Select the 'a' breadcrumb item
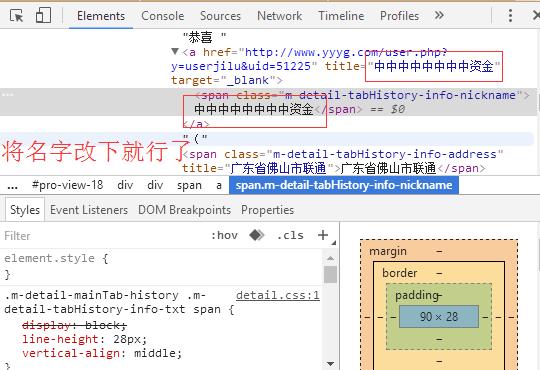Image resolution: width=540 pixels, height=370 pixels. click(x=219, y=185)
